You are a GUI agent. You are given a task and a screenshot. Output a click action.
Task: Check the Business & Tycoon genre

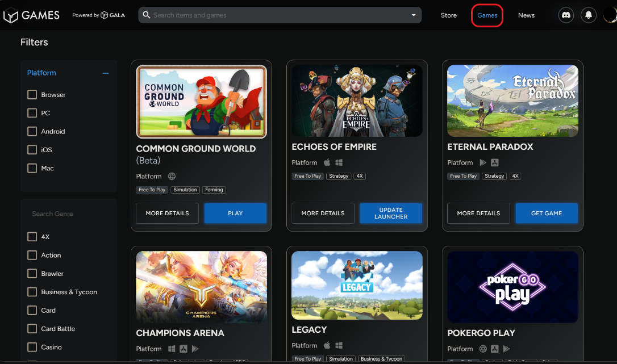click(x=32, y=292)
